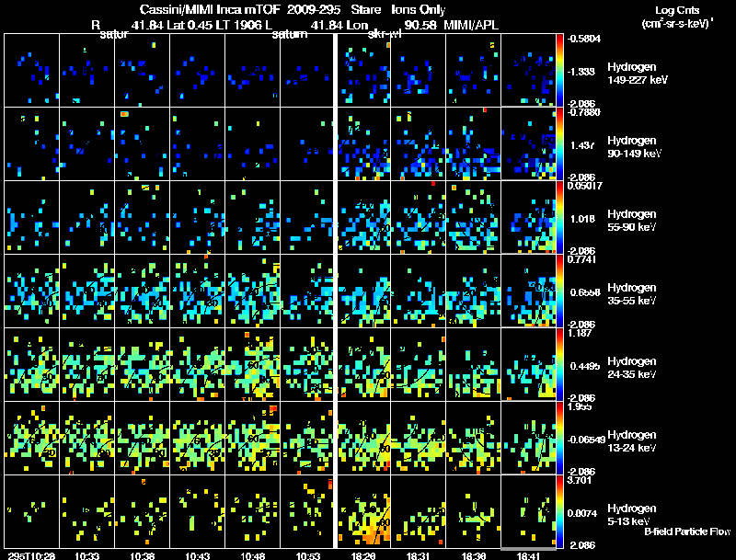The width and height of the screenshot is (736, 560).
Task: Click the white vertical divider between time groups
Action: [336, 291]
